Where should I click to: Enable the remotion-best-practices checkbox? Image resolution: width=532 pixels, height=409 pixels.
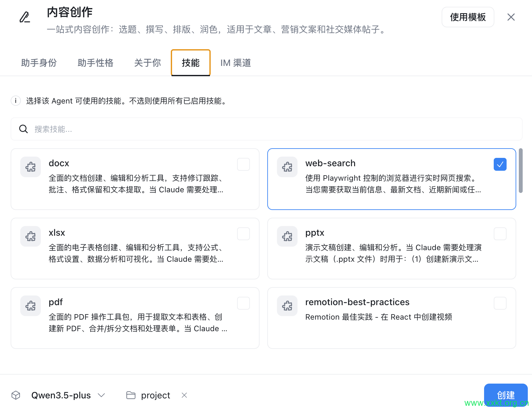(500, 303)
